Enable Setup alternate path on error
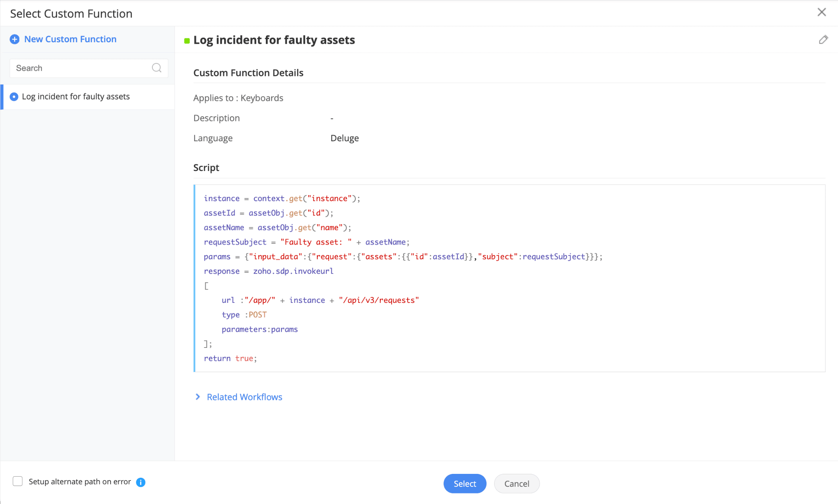This screenshot has width=838, height=504. click(x=18, y=481)
